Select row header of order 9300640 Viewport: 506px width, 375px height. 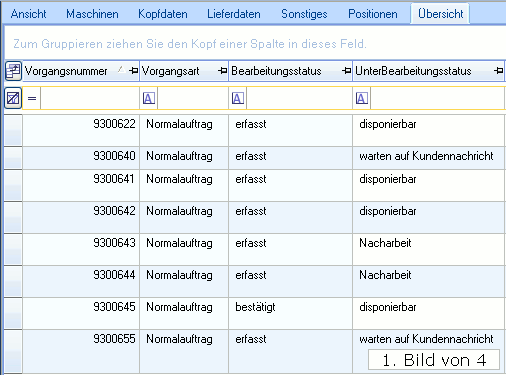(x=13, y=158)
